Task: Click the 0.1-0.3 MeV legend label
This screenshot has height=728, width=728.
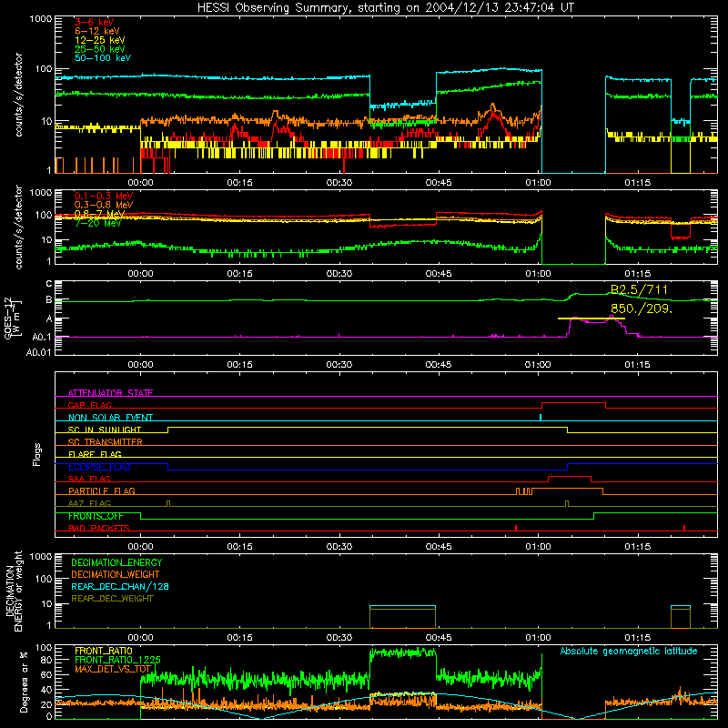Action: coord(104,196)
